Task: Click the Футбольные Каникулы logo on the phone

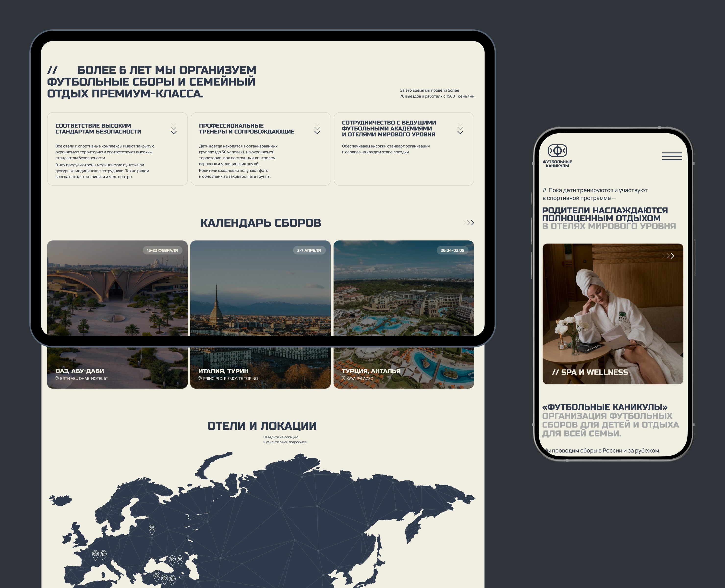Action: tap(557, 156)
